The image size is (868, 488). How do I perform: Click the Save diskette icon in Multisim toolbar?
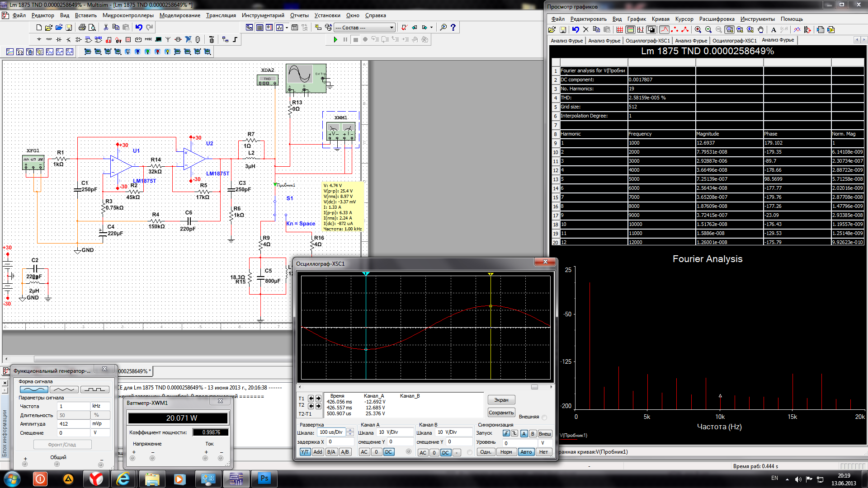[69, 28]
